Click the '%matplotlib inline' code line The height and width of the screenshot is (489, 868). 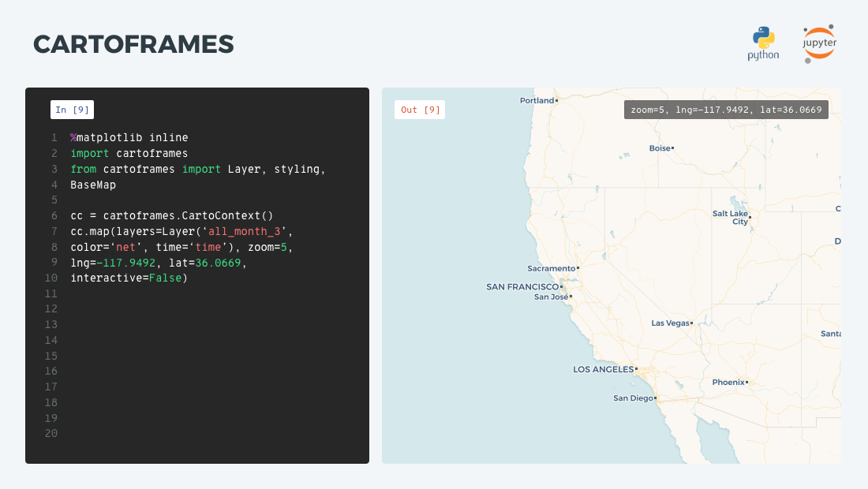point(129,138)
